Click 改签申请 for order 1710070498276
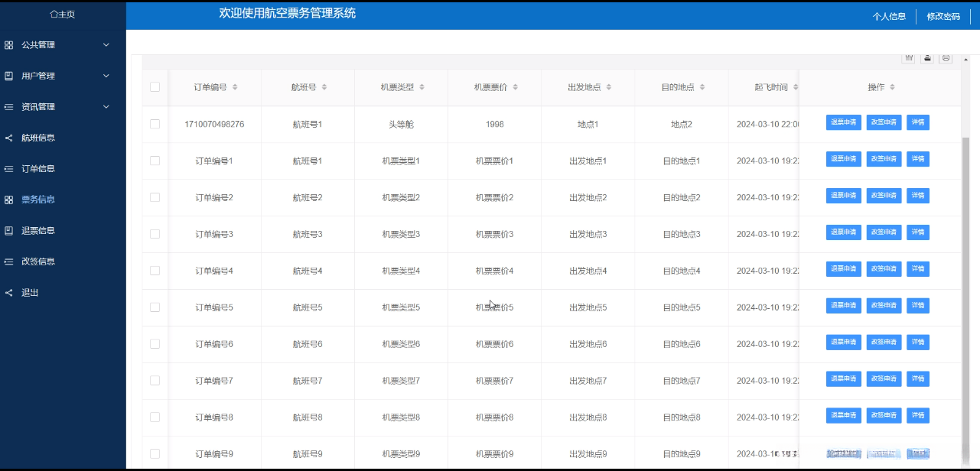 click(884, 122)
